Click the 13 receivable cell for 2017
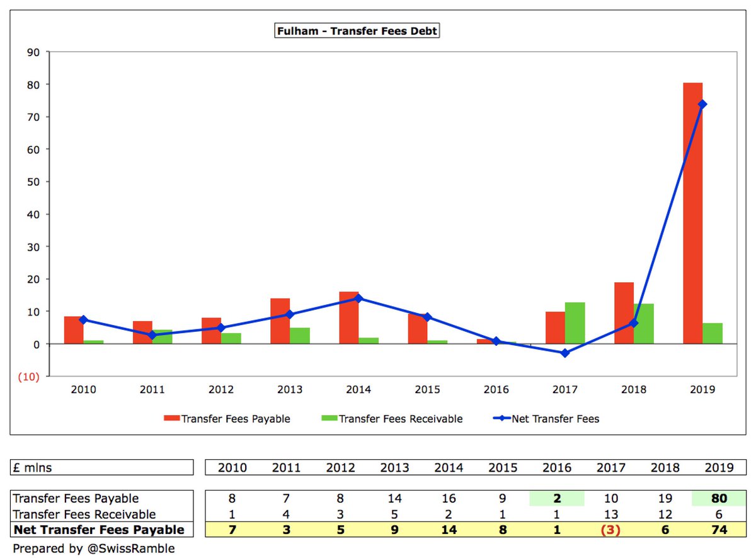Image resolution: width=756 pixels, height=558 pixels. [611, 515]
